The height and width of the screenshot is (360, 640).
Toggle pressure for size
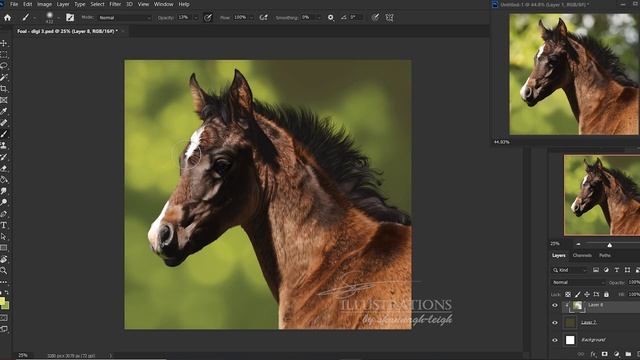pyautogui.click(x=375, y=18)
